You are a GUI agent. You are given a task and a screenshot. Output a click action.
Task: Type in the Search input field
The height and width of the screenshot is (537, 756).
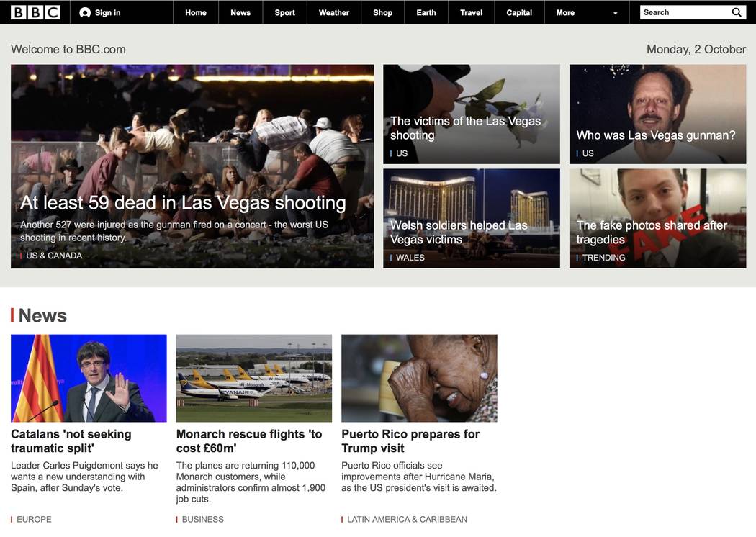[684, 12]
